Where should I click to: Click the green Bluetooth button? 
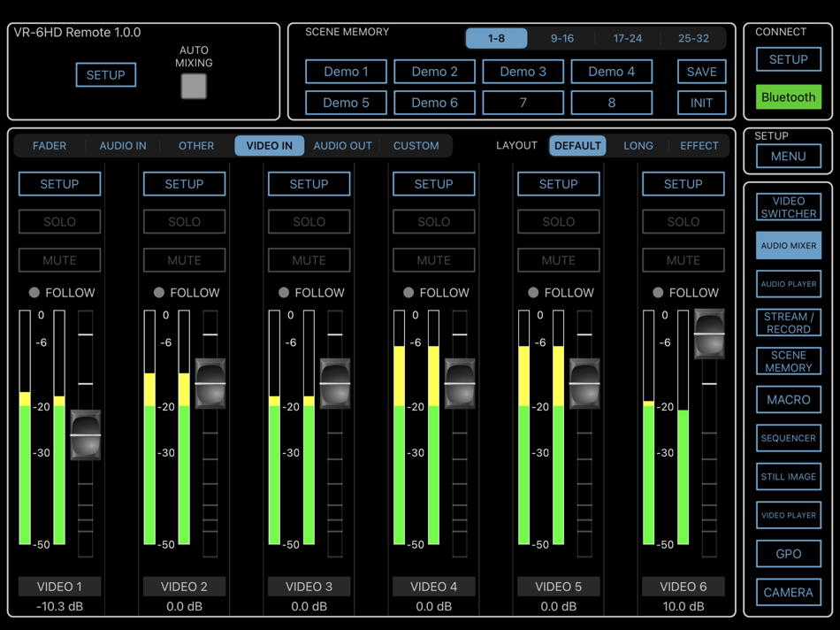point(789,97)
